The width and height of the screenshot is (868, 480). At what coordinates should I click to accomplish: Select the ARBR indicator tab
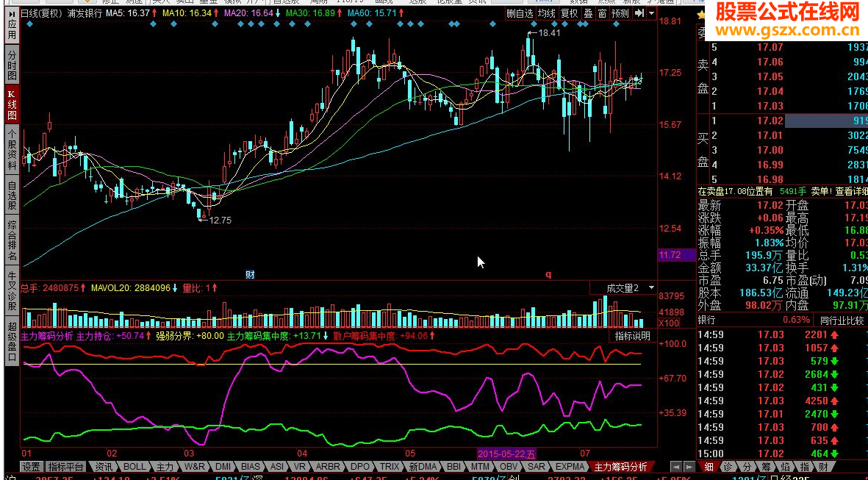[329, 467]
